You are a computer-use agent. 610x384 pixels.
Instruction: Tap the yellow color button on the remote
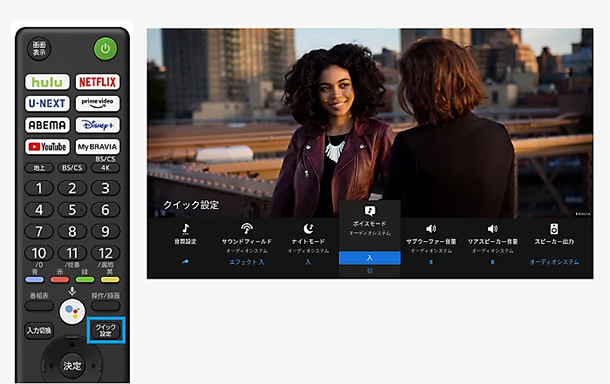pos(110,279)
